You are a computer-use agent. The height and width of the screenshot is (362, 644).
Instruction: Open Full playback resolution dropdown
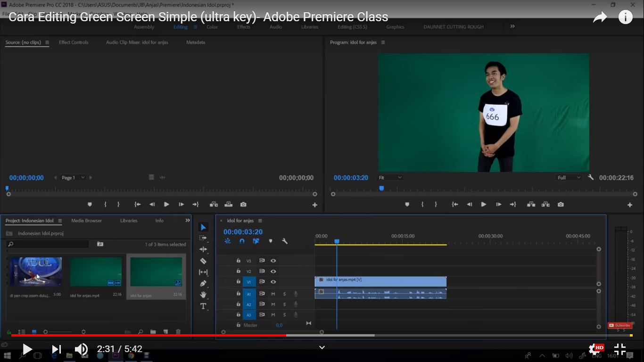point(570,178)
